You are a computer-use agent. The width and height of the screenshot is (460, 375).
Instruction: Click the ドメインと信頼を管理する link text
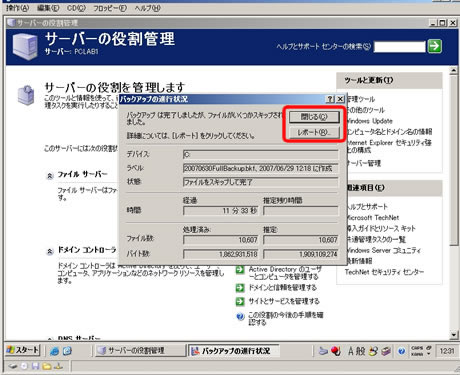[283, 288]
